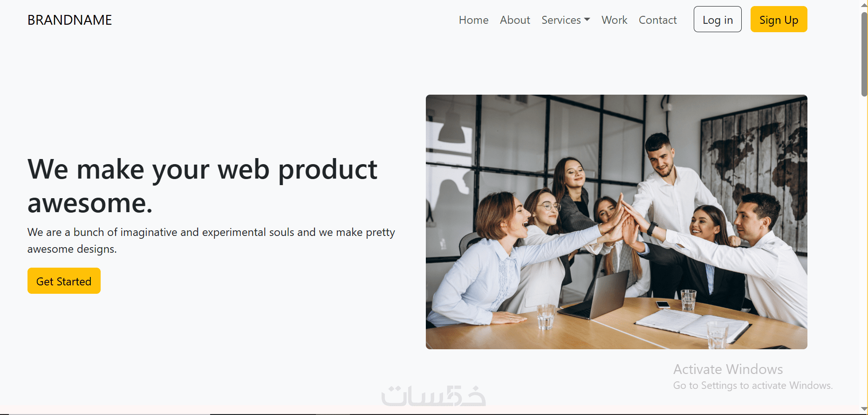868x415 pixels.
Task: Click the scrollbar down arrow
Action: (864, 409)
